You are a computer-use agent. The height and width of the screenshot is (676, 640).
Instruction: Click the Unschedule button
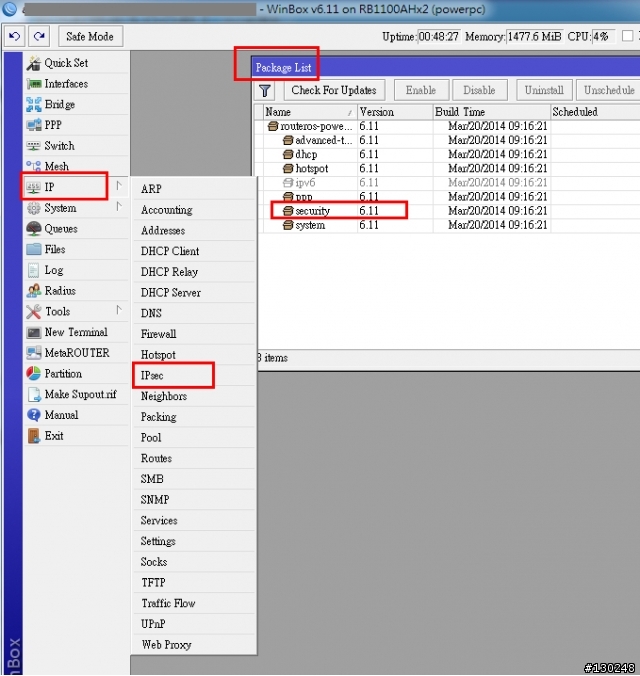click(608, 91)
